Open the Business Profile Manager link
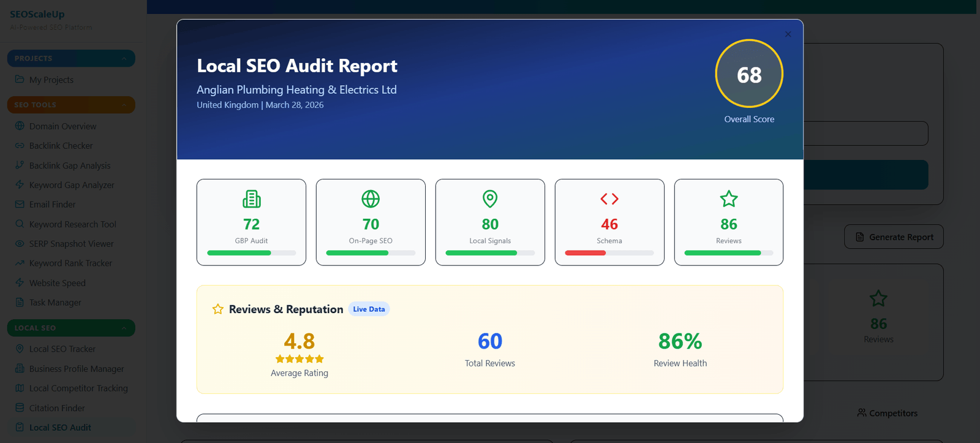 tap(77, 369)
